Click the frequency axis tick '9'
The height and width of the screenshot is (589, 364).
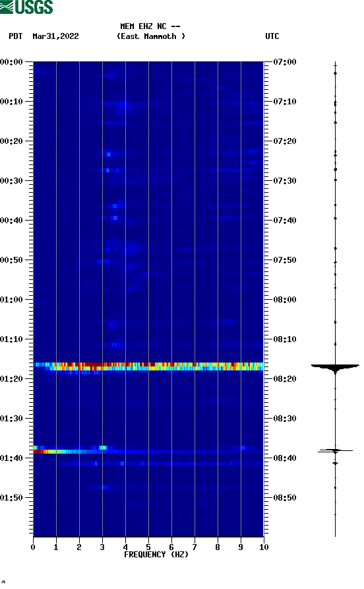(241, 547)
